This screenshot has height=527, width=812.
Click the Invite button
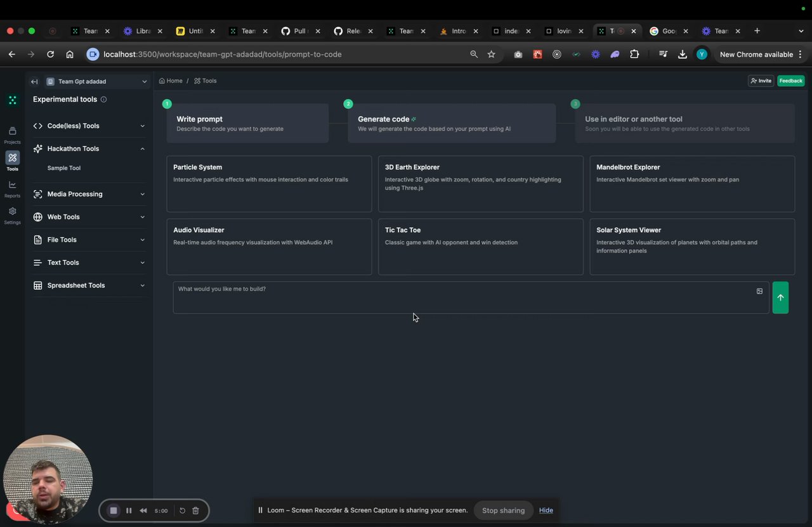tap(761, 81)
